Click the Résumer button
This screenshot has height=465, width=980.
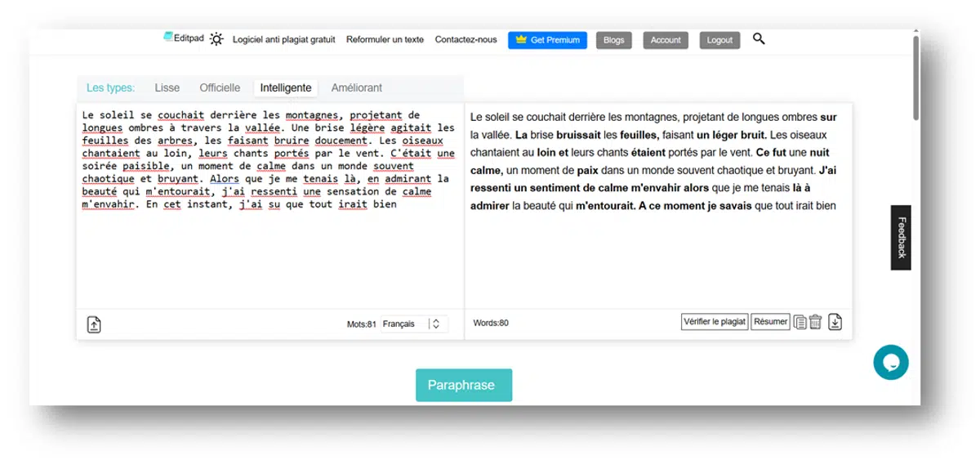[771, 322]
